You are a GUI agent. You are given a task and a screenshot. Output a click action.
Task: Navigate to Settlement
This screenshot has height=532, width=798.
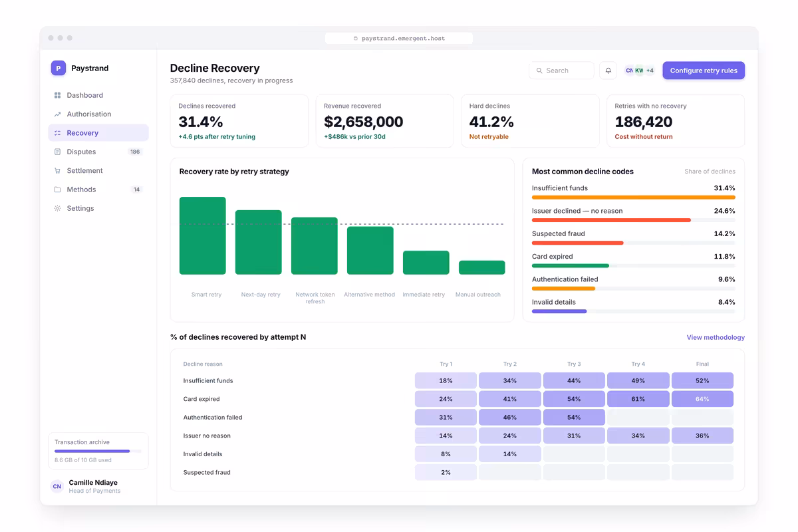[98, 171]
